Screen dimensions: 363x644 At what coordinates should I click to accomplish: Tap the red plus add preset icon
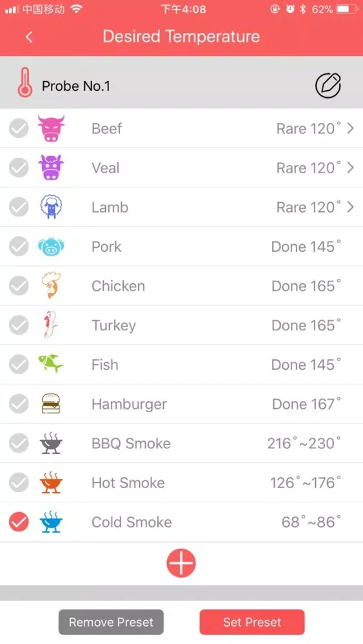[x=181, y=563]
